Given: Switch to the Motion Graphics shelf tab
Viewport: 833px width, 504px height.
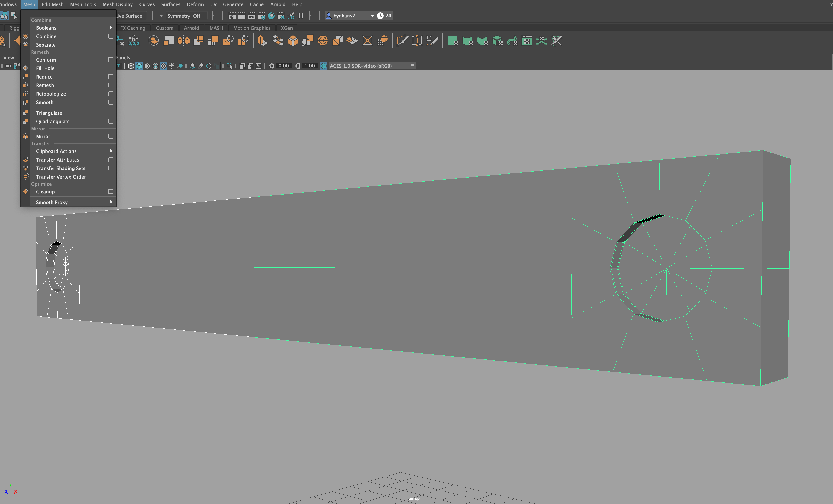Looking at the screenshot, I should [251, 28].
